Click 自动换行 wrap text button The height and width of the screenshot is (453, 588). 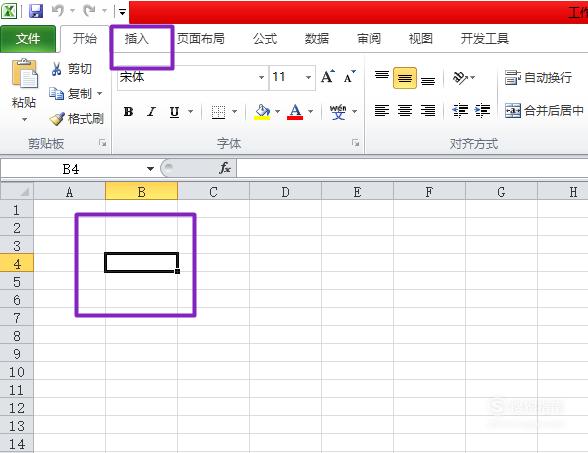coord(538,78)
